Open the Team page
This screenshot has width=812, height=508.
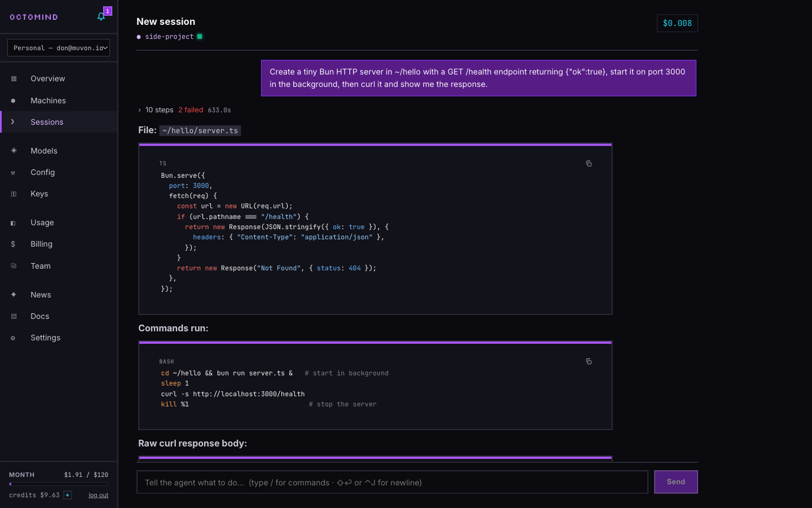tap(59, 266)
